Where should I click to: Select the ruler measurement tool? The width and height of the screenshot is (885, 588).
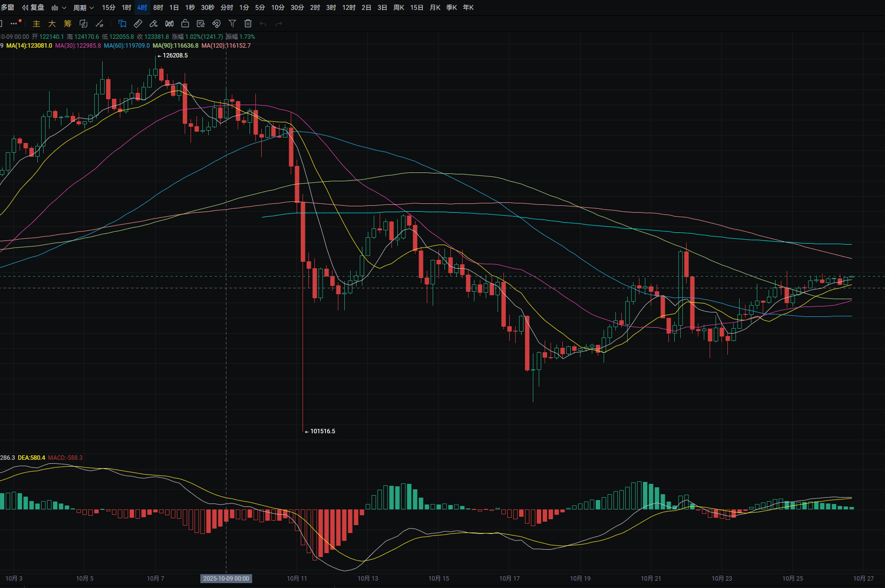click(x=138, y=24)
